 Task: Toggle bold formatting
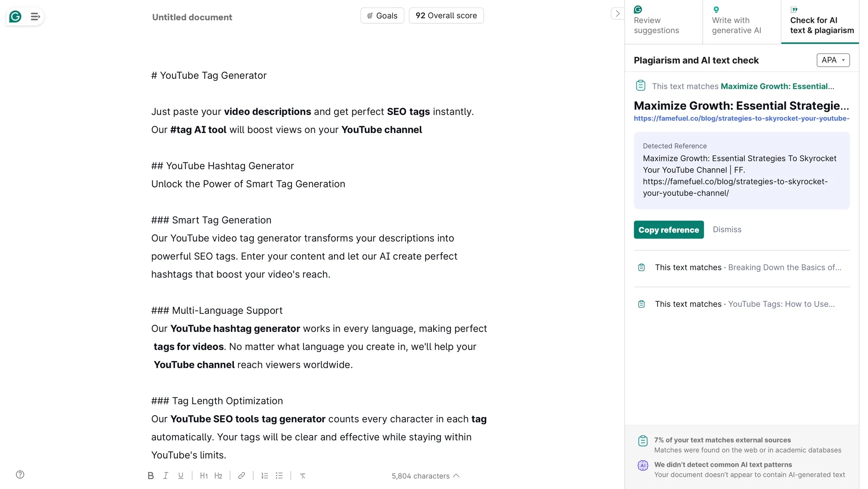pos(150,475)
